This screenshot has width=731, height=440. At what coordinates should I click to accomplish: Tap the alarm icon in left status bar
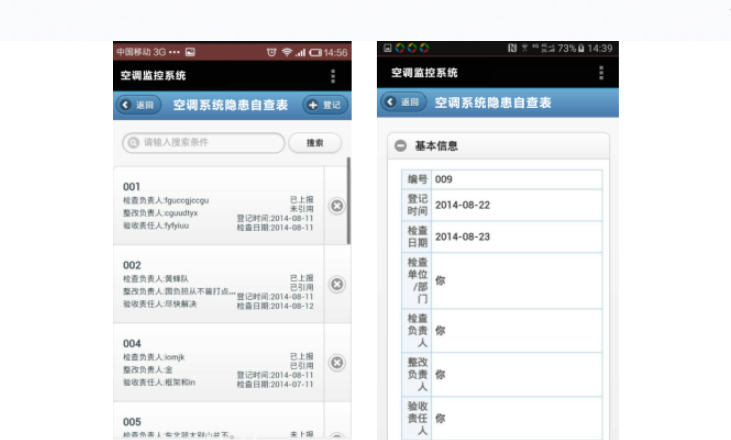pyautogui.click(x=271, y=52)
